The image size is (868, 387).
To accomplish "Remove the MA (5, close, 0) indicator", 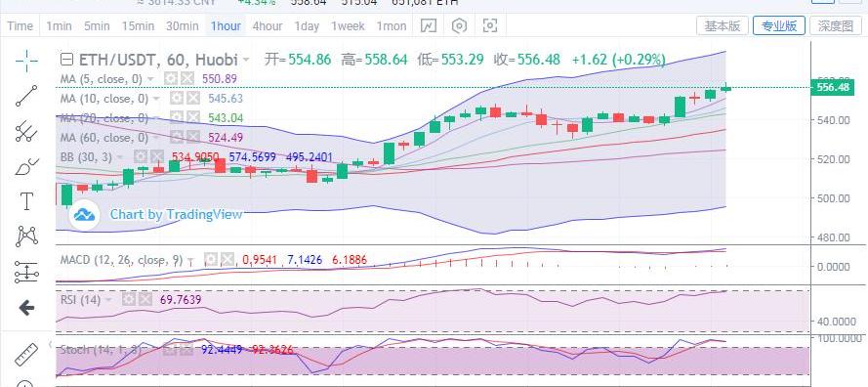I will click(188, 79).
